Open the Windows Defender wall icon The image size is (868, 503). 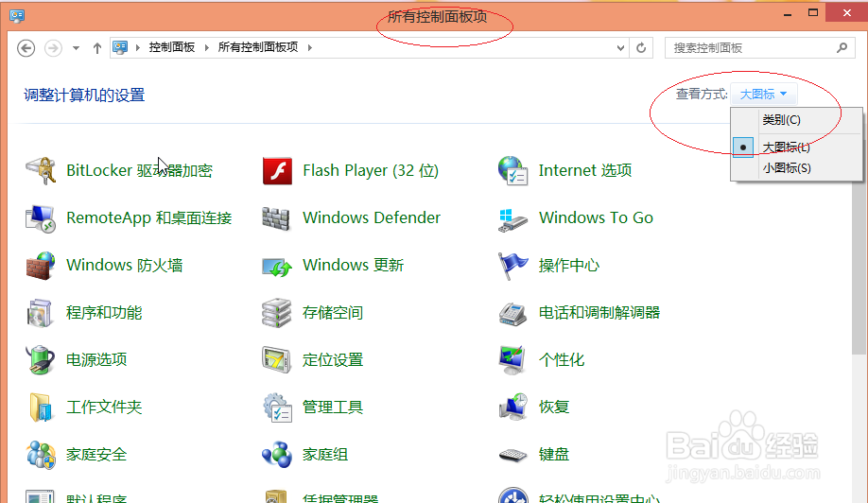[276, 218]
